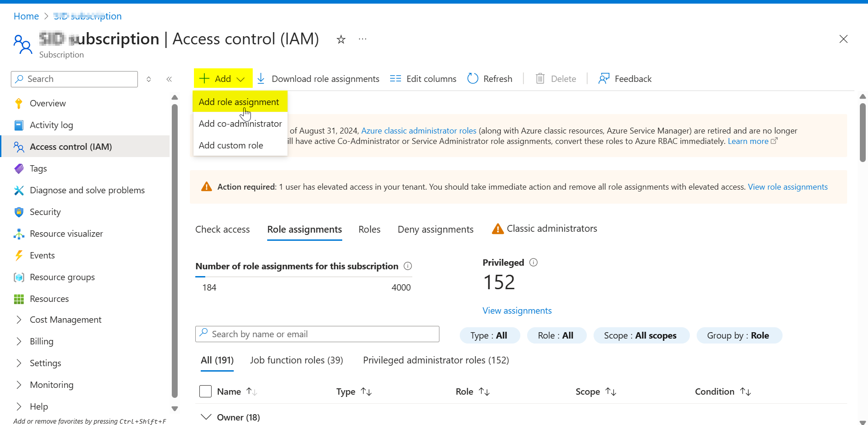
Task: Click the subscription breadcrumb link
Action: point(88,16)
